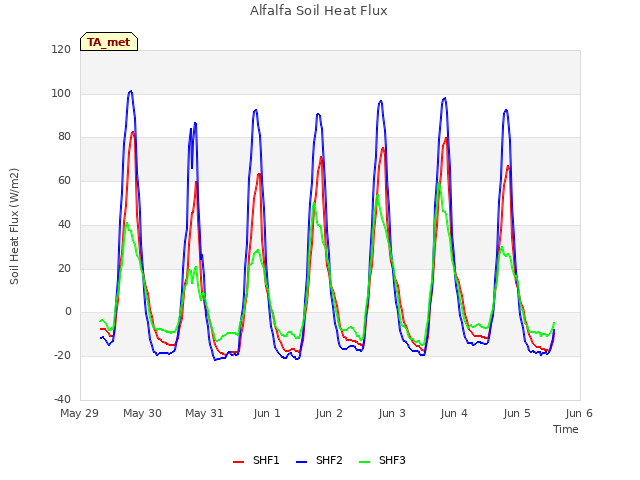Click the May 30 x-axis tick label
Screen dimensions: 640x480
pyautogui.click(x=142, y=413)
